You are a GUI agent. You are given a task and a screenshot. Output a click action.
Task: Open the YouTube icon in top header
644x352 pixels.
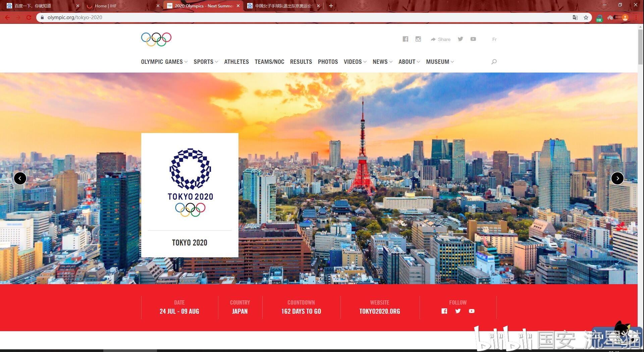point(473,39)
